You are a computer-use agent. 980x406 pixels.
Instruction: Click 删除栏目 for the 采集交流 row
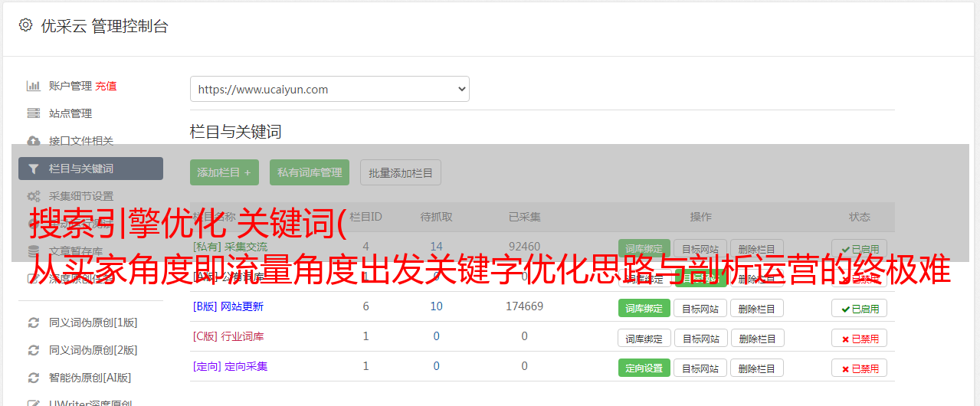pyautogui.click(x=756, y=249)
